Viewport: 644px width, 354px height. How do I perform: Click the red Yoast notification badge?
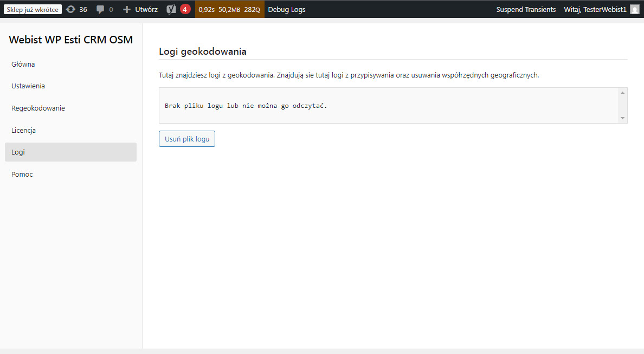coord(185,9)
